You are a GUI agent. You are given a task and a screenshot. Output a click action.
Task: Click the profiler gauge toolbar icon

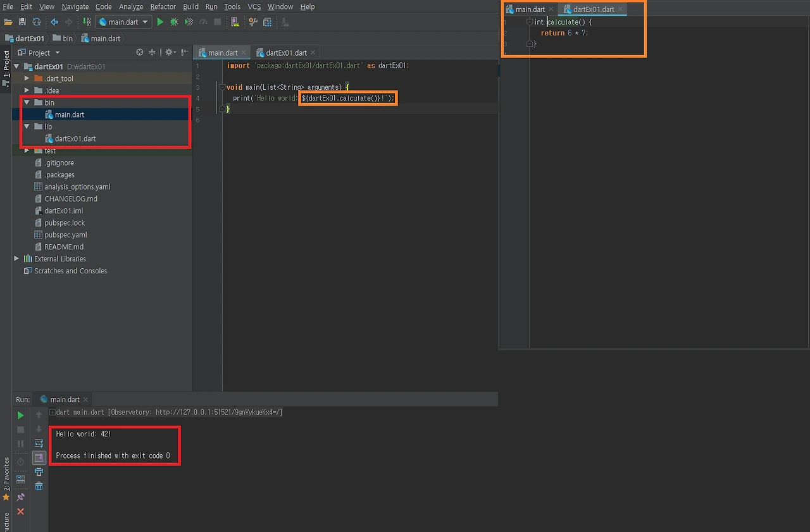click(x=203, y=22)
